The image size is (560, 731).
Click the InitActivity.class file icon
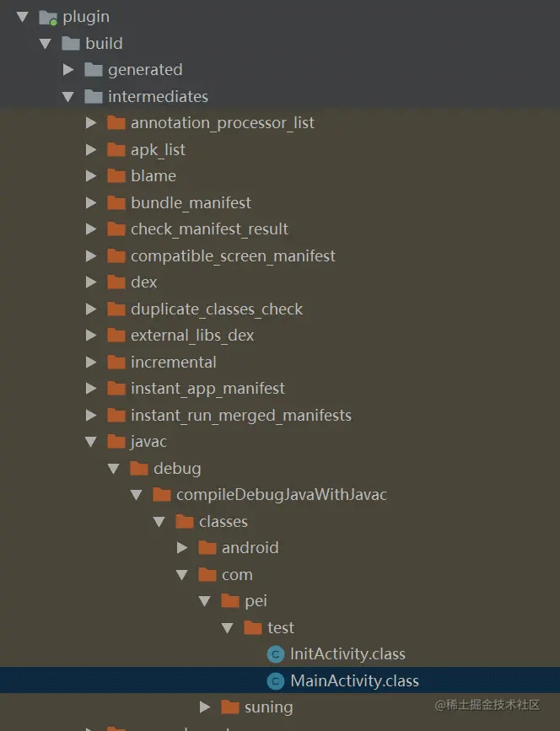coord(275,654)
